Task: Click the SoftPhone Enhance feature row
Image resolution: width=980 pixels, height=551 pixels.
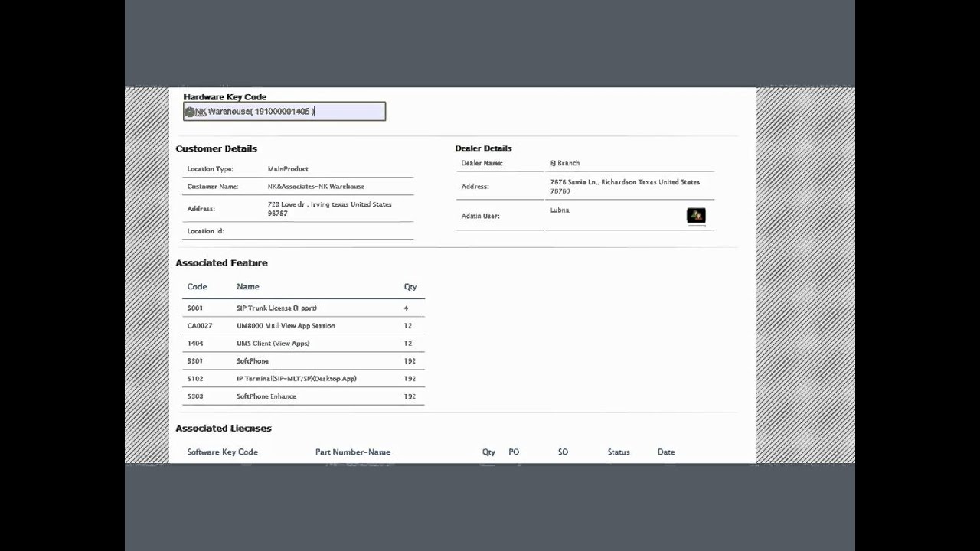Action: [x=266, y=396]
